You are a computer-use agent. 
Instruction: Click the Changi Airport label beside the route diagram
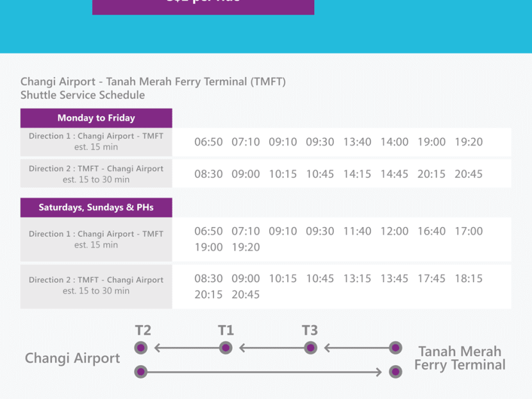tap(72, 359)
